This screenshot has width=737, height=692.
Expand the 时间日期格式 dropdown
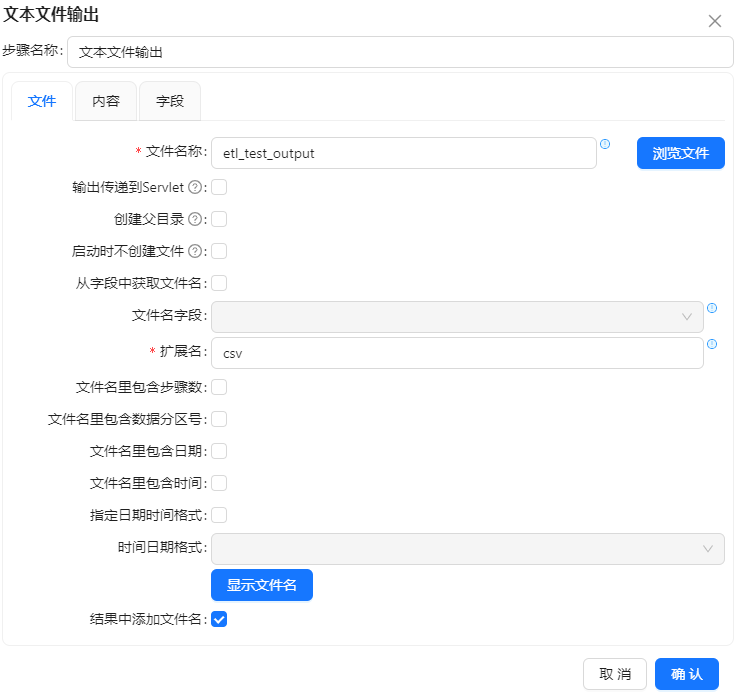click(467, 548)
